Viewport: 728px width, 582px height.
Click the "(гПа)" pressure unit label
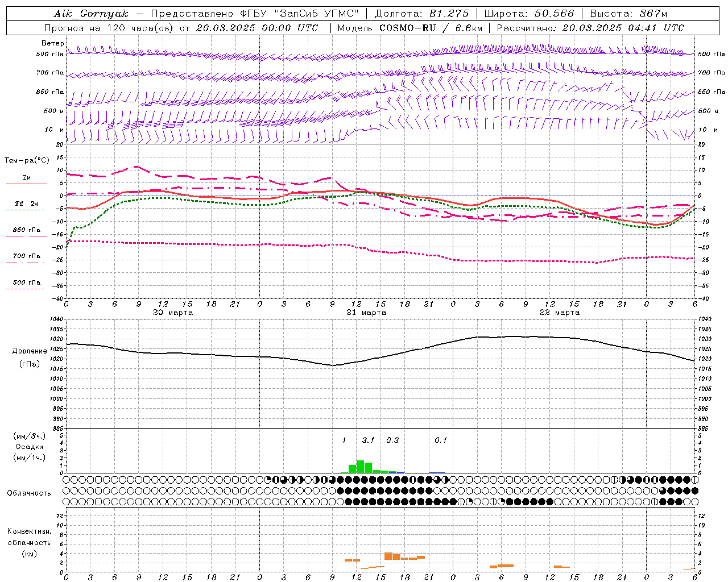point(30,364)
